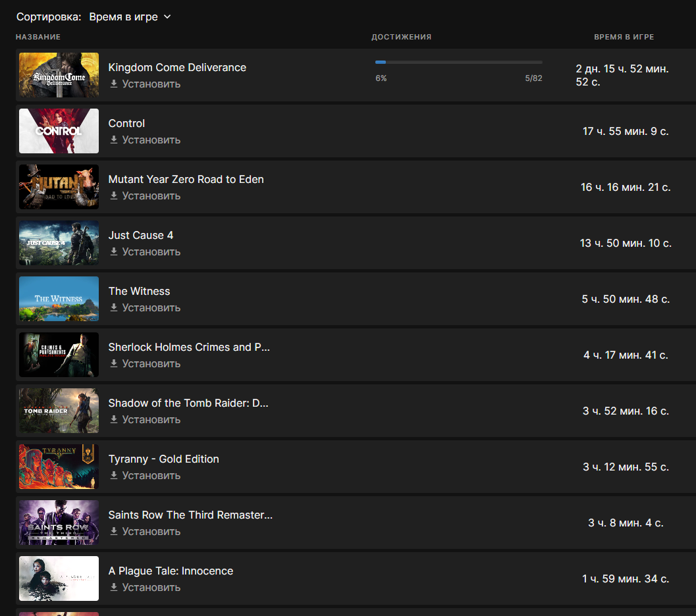
Task: Click the achievements percentage '6%'
Action: pos(381,78)
